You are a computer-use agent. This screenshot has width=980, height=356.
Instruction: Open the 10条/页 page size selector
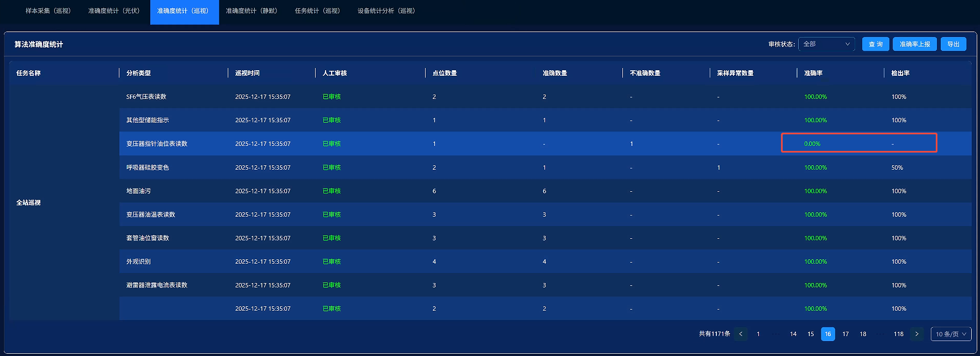click(951, 334)
